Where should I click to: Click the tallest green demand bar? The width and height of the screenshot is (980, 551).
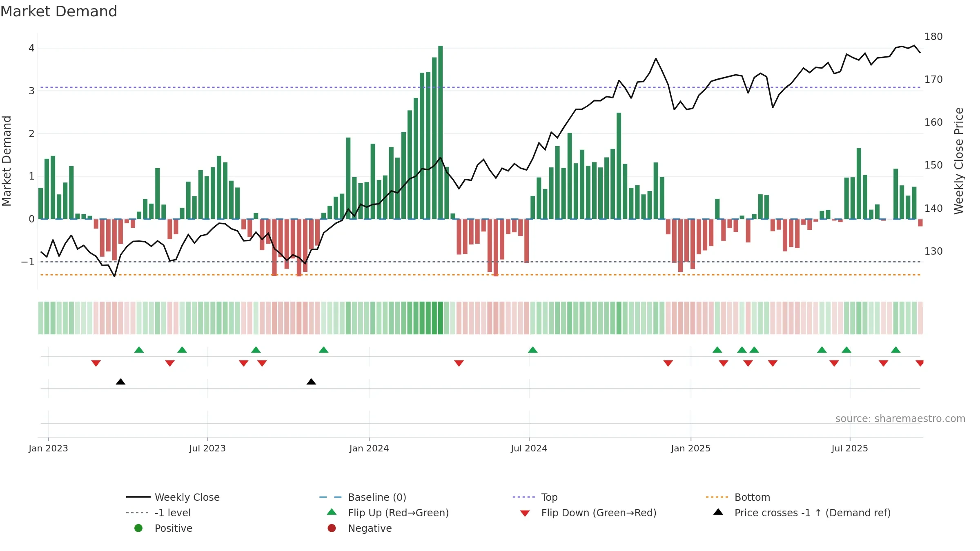click(x=440, y=132)
